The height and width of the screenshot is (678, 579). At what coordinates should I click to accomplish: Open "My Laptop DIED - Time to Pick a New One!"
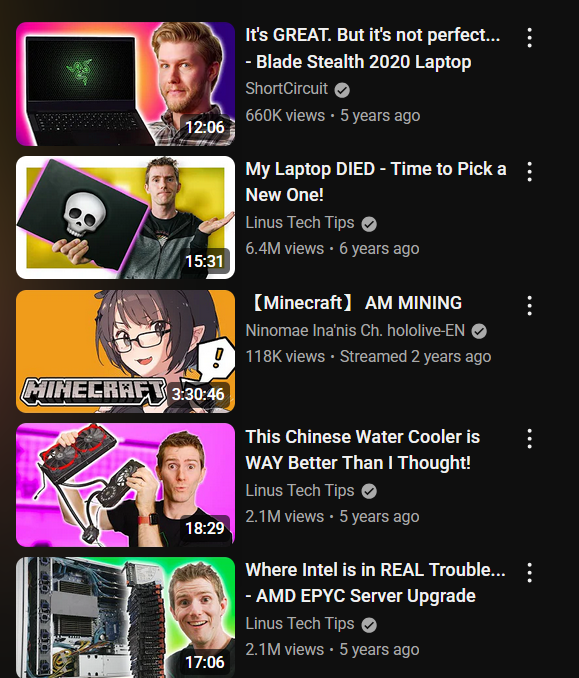(375, 182)
